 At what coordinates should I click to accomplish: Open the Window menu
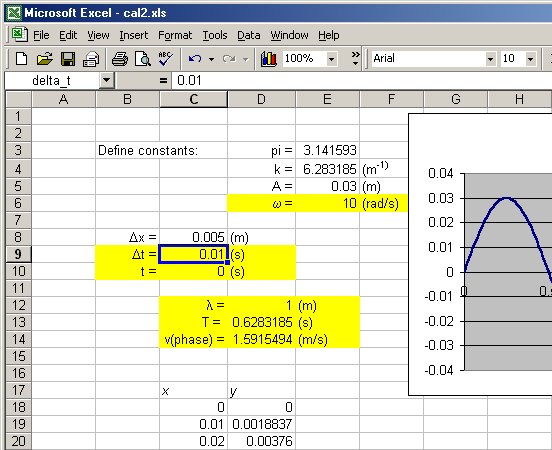[289, 35]
